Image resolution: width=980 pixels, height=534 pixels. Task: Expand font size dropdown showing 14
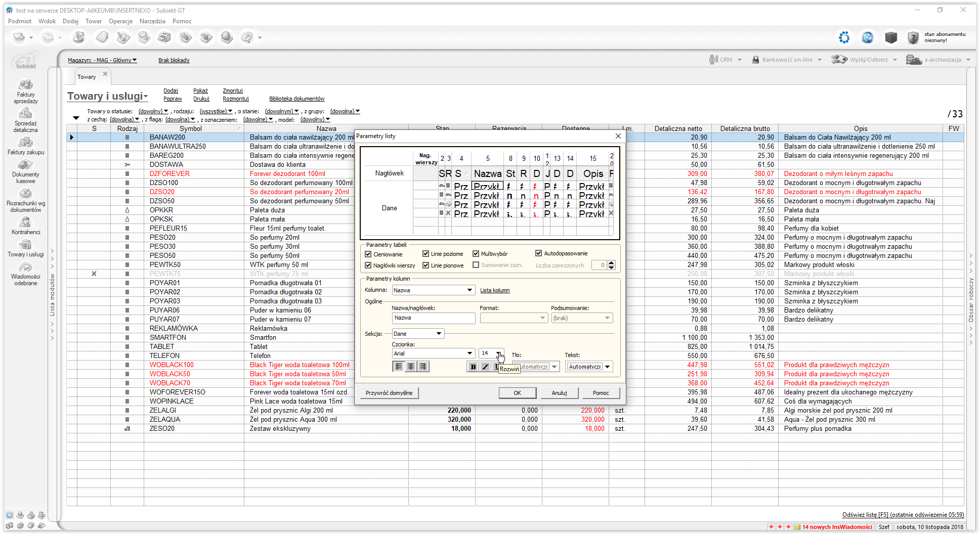(x=498, y=353)
